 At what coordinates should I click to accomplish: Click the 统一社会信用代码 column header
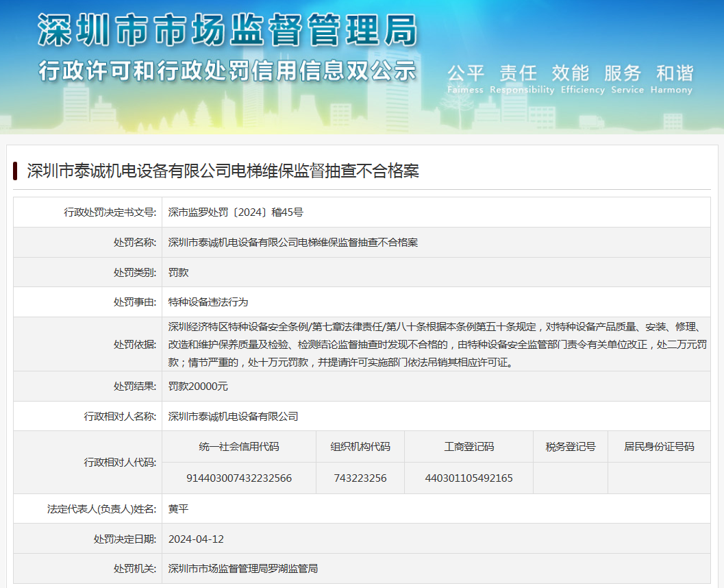[x=239, y=447]
